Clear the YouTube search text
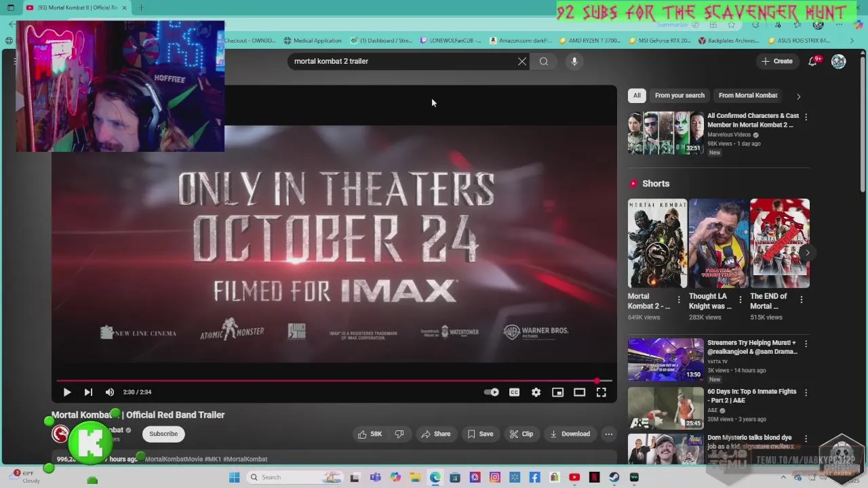 pyautogui.click(x=522, y=62)
